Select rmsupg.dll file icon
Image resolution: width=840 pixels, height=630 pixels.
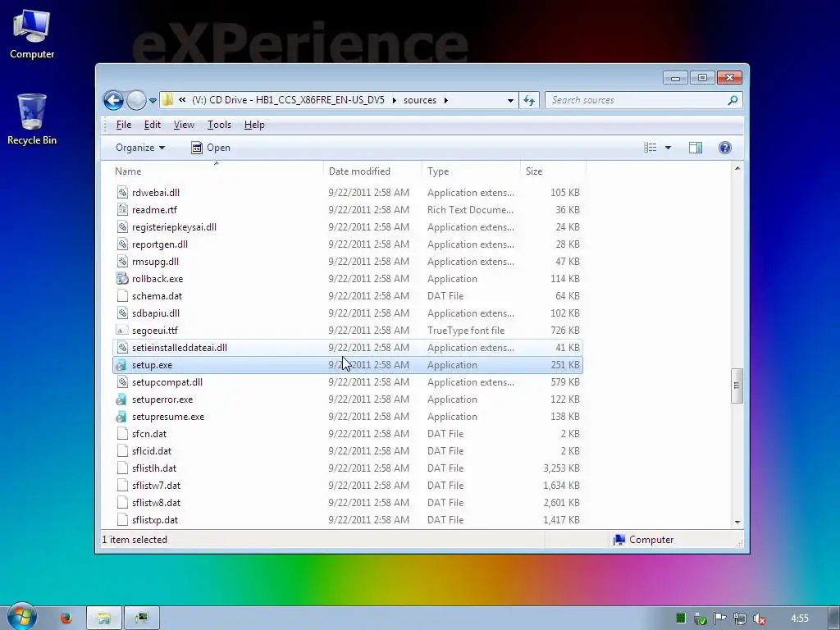pyautogui.click(x=122, y=262)
